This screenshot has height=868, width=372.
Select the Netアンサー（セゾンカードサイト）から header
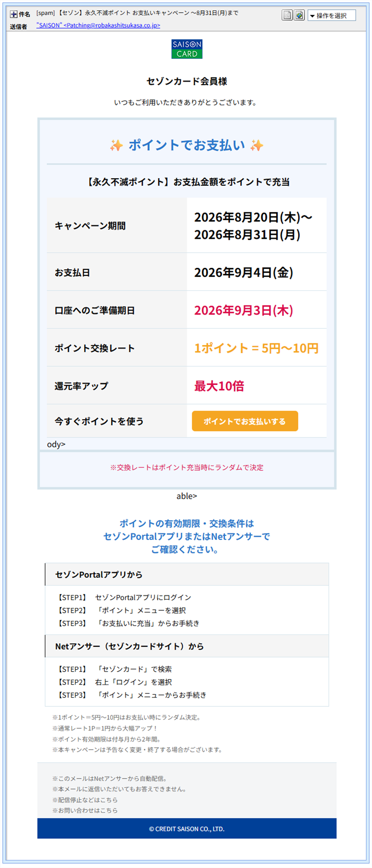coord(187,646)
